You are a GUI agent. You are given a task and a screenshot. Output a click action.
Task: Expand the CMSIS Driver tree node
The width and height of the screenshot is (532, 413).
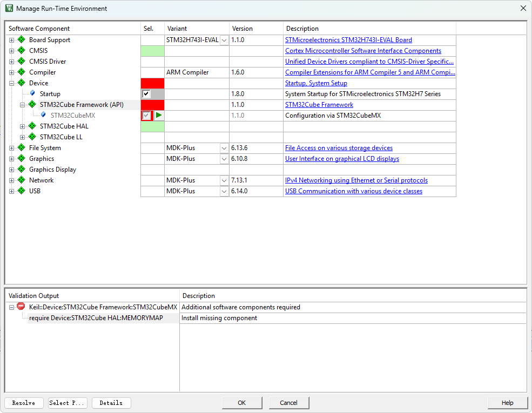(11, 62)
